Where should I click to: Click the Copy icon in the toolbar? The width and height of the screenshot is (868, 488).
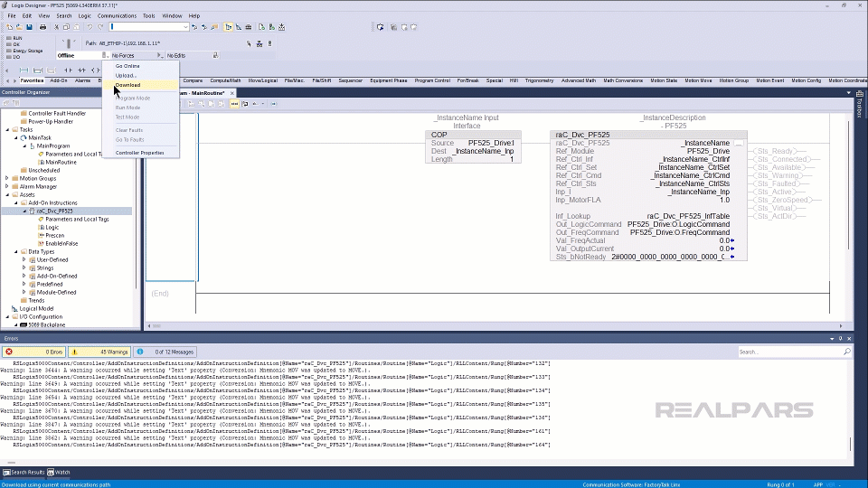point(66,26)
